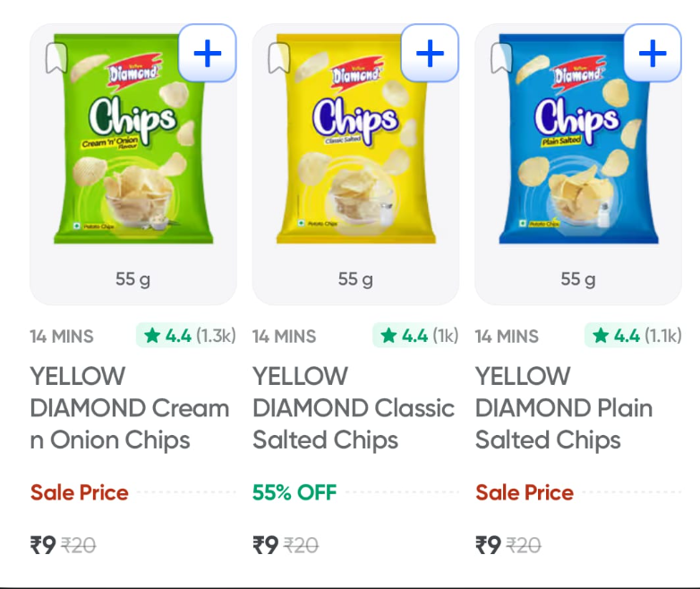Viewport: 700px width, 589px height.
Task: Click the 55 g label on Classic Salted
Action: tap(355, 279)
